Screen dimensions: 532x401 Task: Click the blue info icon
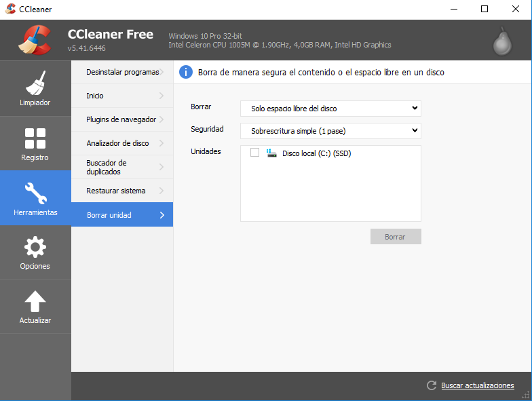pyautogui.click(x=186, y=72)
